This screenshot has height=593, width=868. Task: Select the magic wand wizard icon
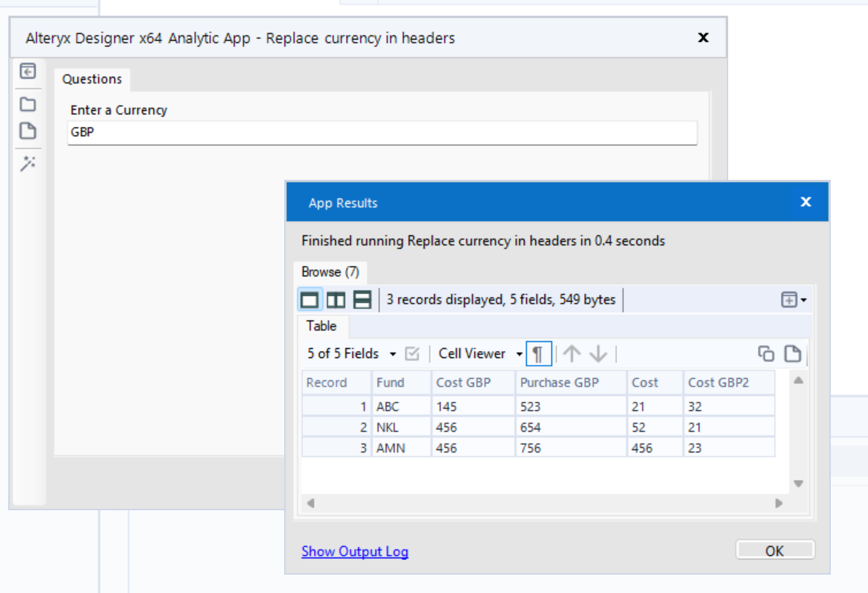point(28,163)
